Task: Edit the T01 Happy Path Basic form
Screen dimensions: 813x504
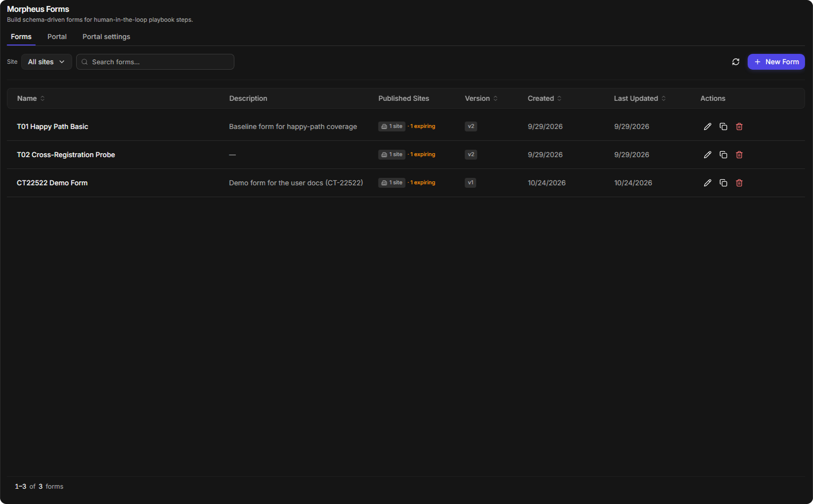Action: (708, 126)
